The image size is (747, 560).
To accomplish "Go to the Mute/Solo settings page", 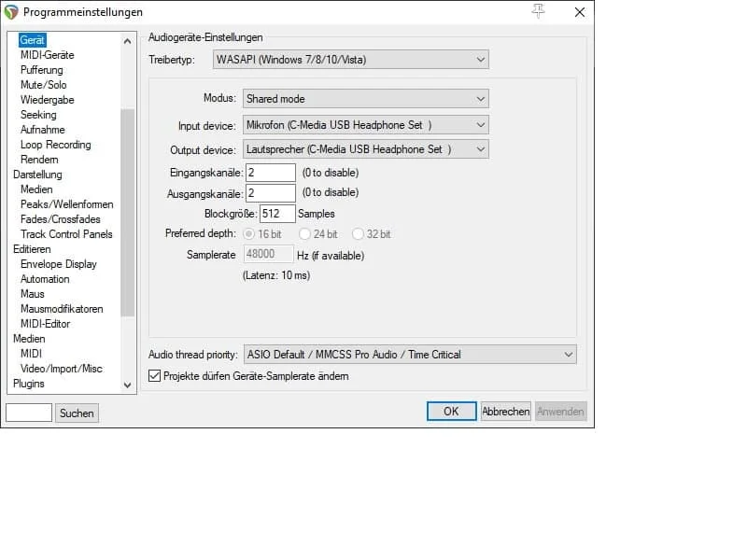I will [x=43, y=85].
